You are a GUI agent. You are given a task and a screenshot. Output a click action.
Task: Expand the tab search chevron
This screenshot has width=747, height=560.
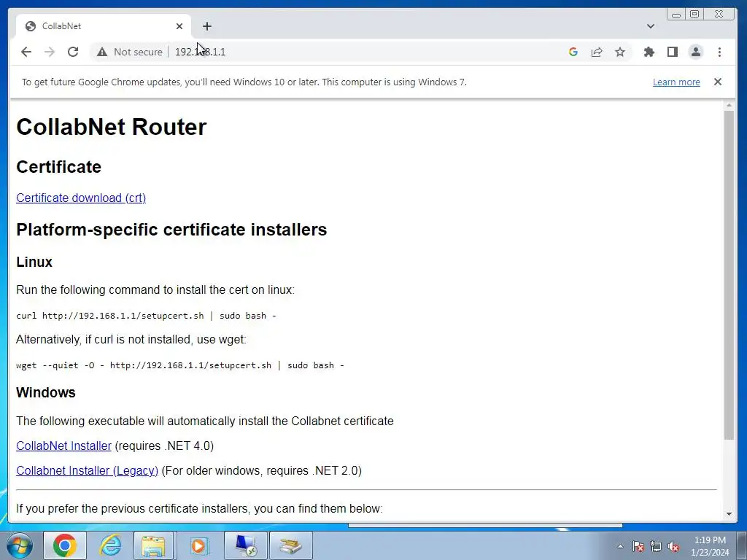pos(650,26)
